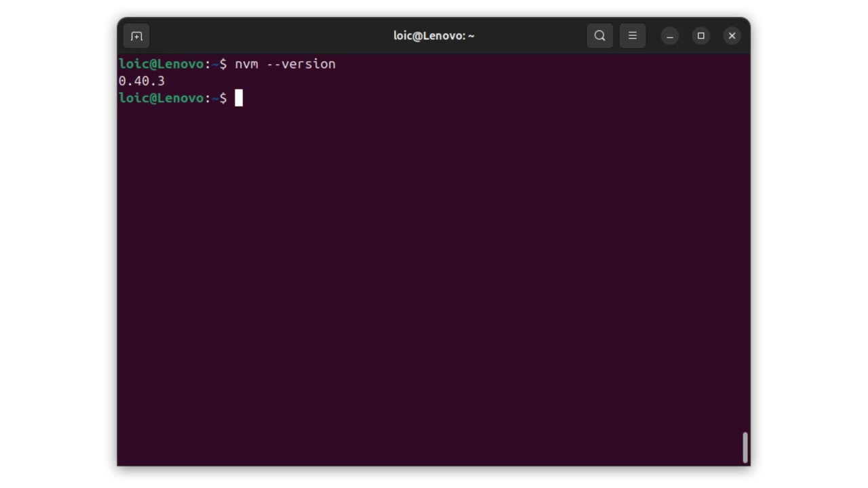Close the terminal window
The height and width of the screenshot is (488, 868).
pyautogui.click(x=732, y=36)
